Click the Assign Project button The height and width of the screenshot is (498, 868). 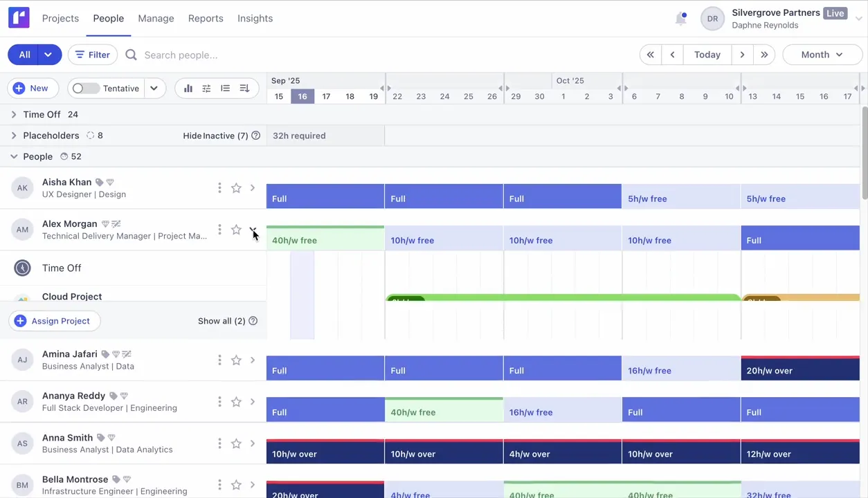(53, 321)
